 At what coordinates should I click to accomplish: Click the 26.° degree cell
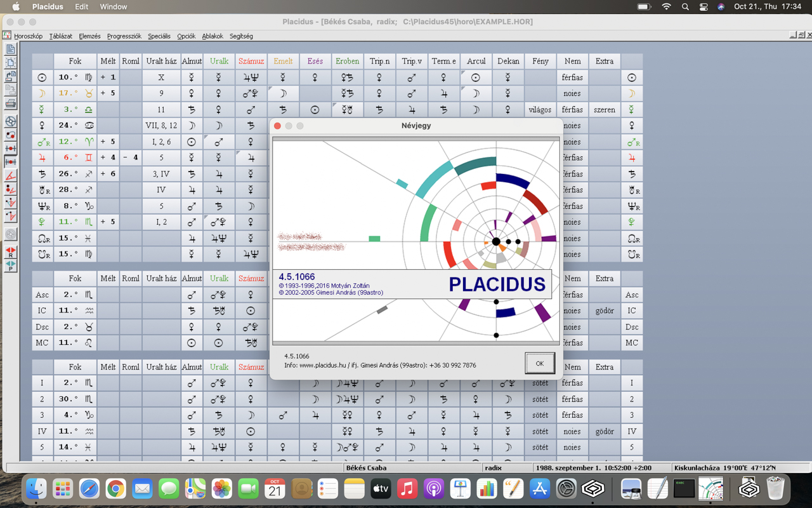[75, 173]
